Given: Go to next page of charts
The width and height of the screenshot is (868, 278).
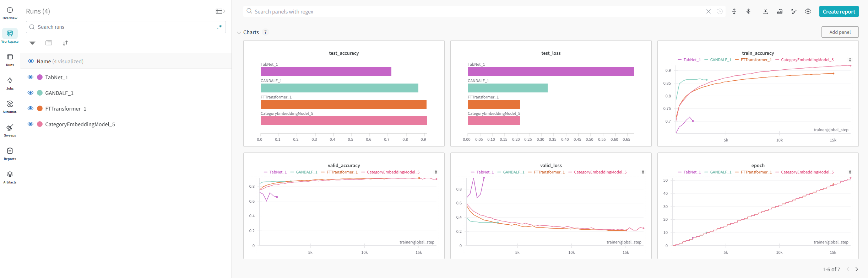Looking at the screenshot, I should tap(857, 269).
